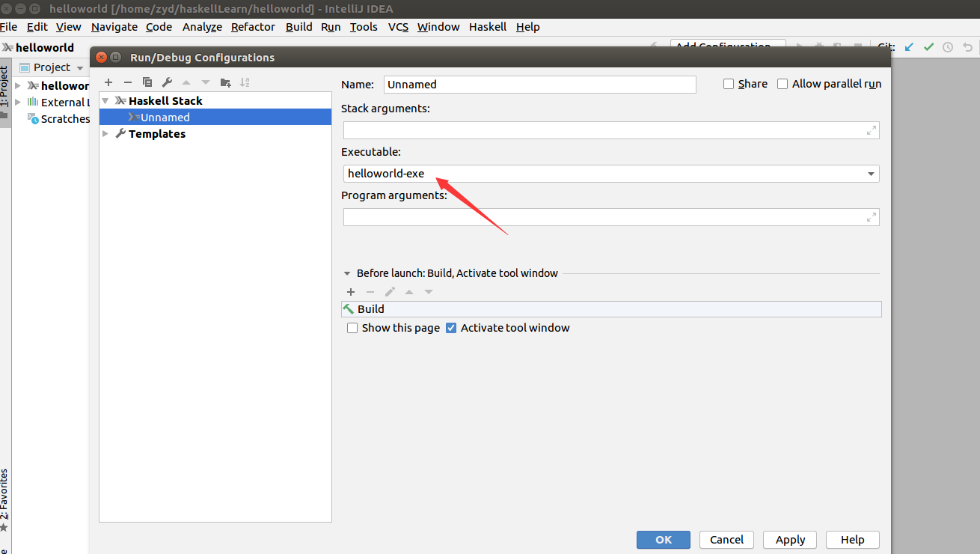The width and height of the screenshot is (980, 554).
Task: Click the Apply button
Action: click(790, 540)
